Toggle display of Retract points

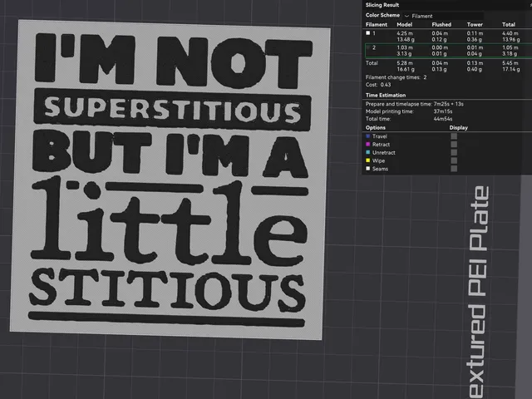point(454,144)
